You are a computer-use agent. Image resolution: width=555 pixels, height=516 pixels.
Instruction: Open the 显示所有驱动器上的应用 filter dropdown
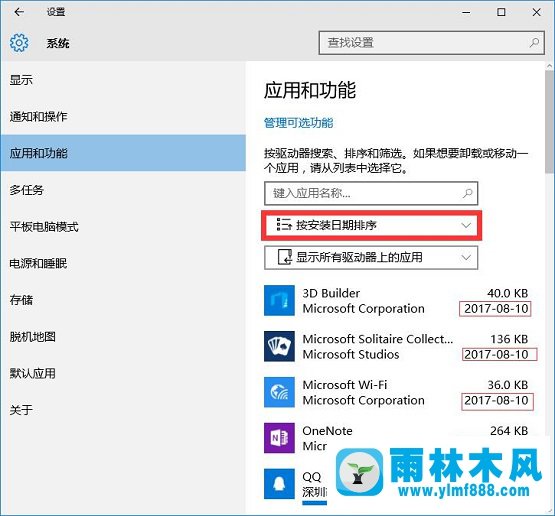coord(371,258)
